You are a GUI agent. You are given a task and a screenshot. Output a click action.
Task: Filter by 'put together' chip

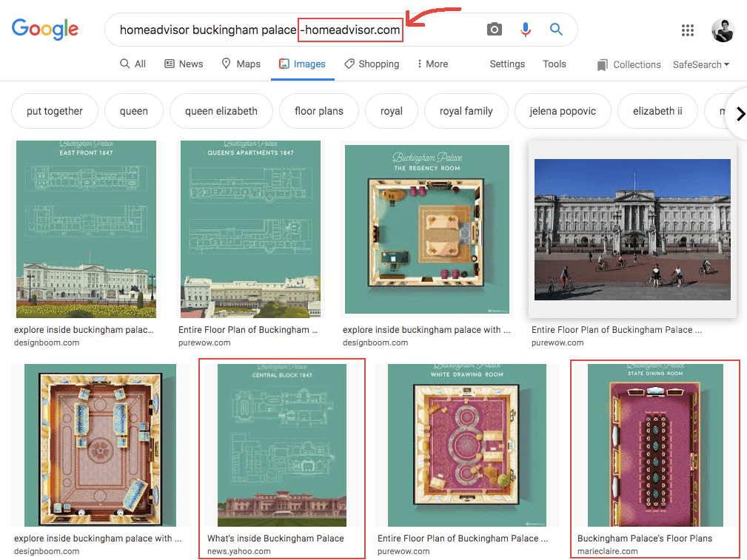55,111
